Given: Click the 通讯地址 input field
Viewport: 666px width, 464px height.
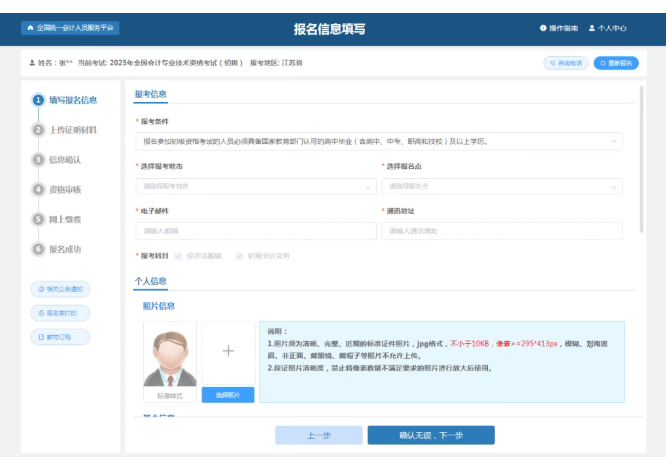Looking at the screenshot, I should (501, 231).
